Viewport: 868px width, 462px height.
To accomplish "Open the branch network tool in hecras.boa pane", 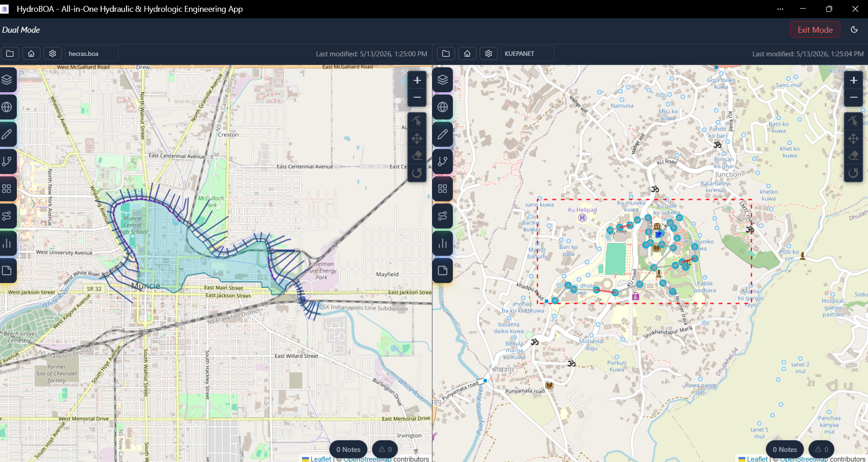I will [x=7, y=162].
